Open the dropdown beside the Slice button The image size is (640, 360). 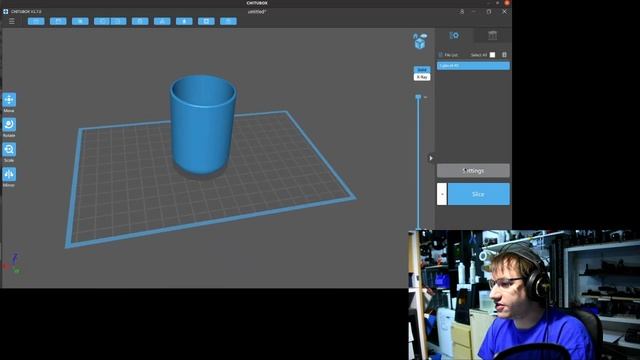pos(442,194)
